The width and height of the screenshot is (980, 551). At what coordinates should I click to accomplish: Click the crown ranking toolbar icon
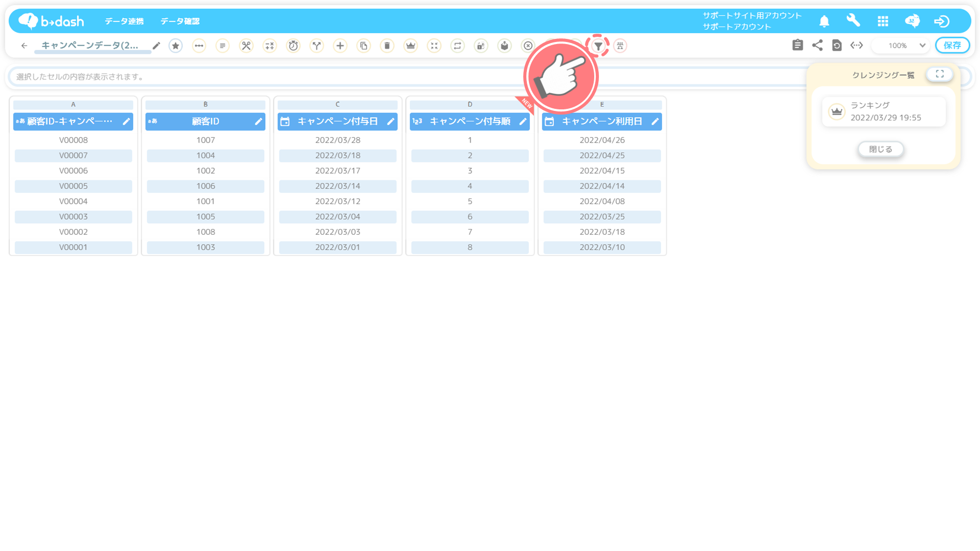click(x=411, y=46)
